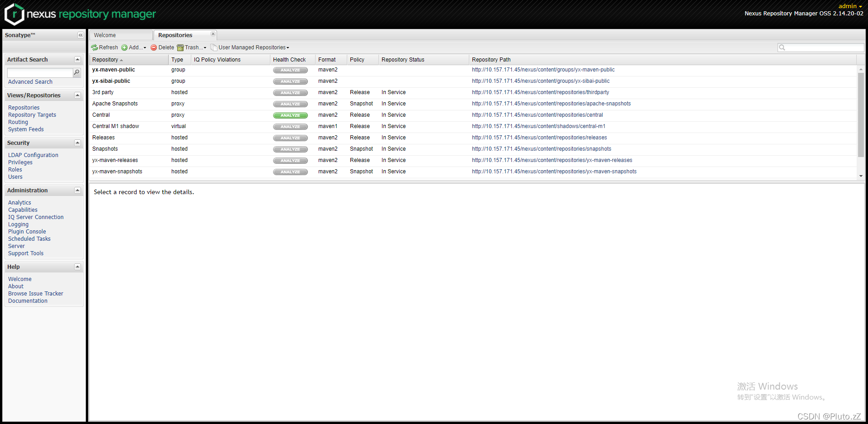The image size is (868, 424).
Task: Click Analyze button for Releases row
Action: tap(290, 138)
